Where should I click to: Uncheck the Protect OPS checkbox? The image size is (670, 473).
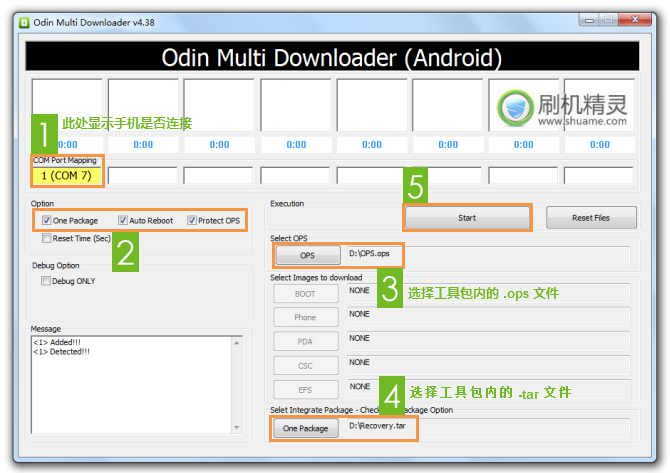click(x=192, y=220)
